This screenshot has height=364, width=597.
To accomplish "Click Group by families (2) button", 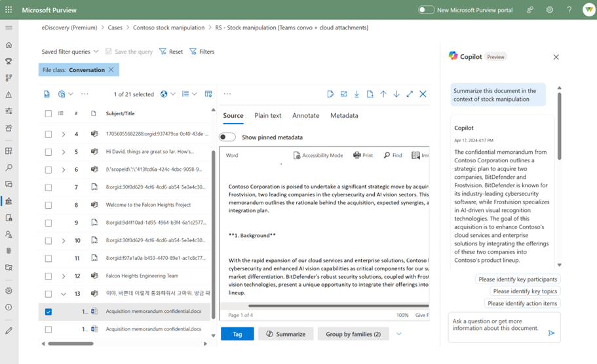I will click(353, 334).
